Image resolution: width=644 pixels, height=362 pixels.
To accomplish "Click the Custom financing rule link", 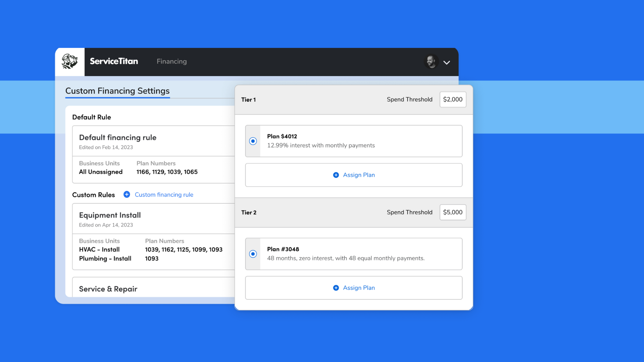I will click(164, 195).
